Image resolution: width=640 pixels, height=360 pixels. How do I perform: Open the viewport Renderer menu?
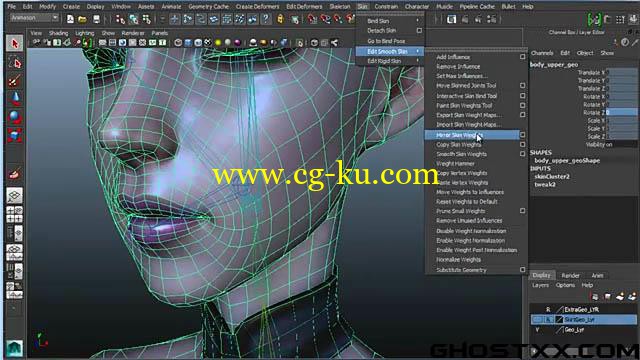[x=133, y=33]
